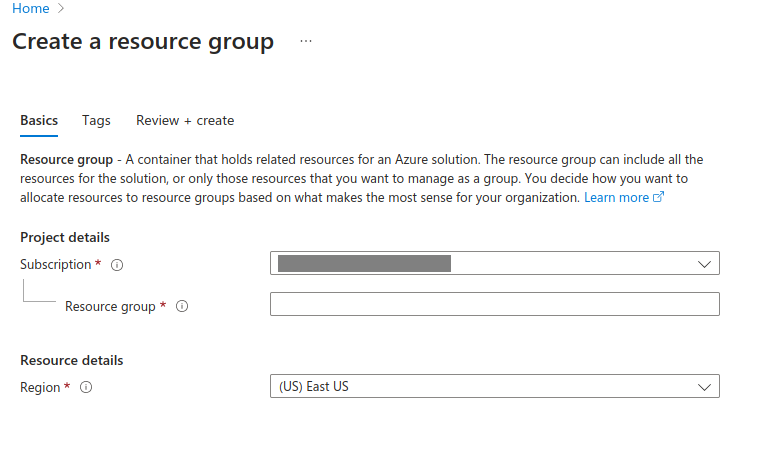The image size is (776, 466).
Task: Switch to the Basics tab
Action: (x=39, y=121)
